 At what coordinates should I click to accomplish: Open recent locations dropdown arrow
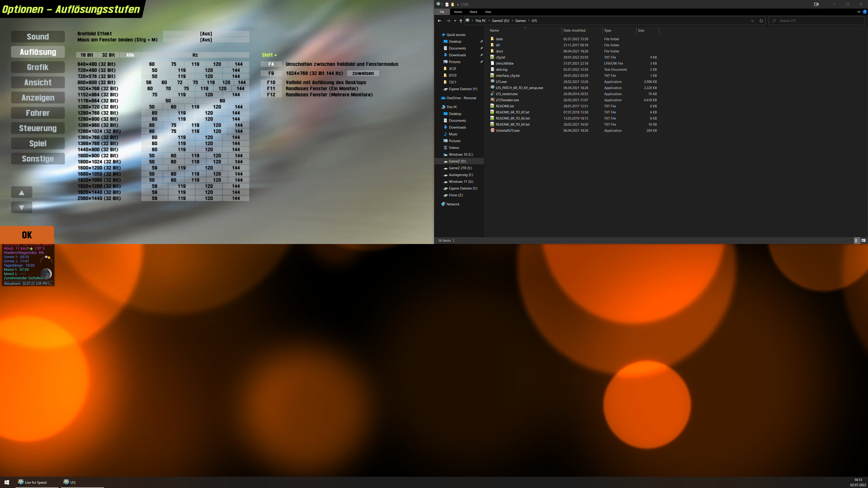pyautogui.click(x=455, y=21)
